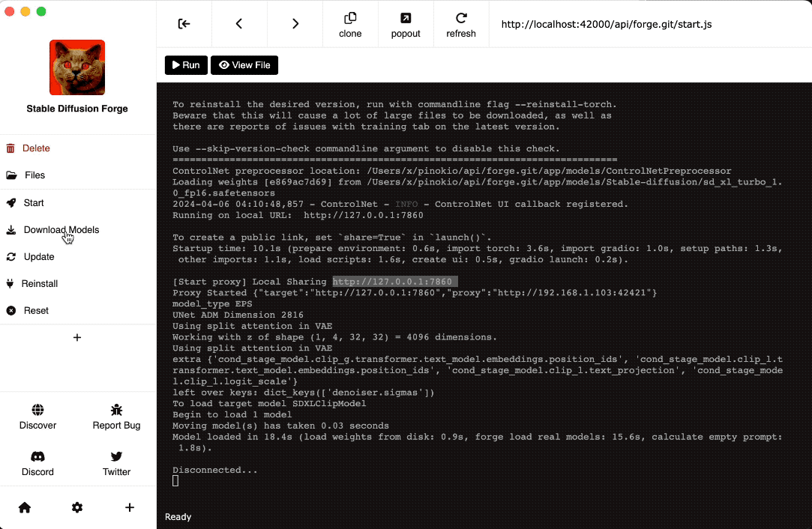Open the popout icon to detach view
The width and height of the screenshot is (812, 529).
[406, 23]
